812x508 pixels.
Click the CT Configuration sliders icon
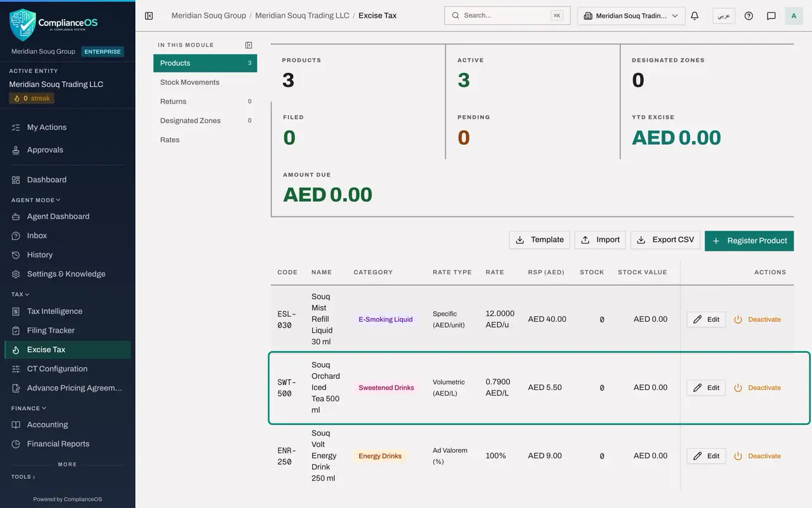point(16,369)
